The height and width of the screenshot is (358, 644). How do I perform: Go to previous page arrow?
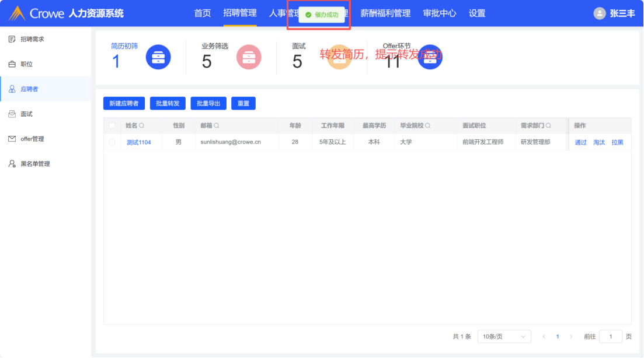coord(544,336)
